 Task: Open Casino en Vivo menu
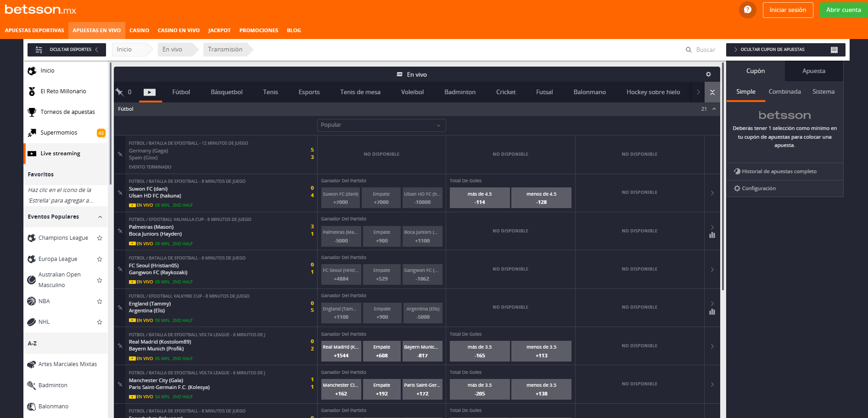(x=179, y=30)
